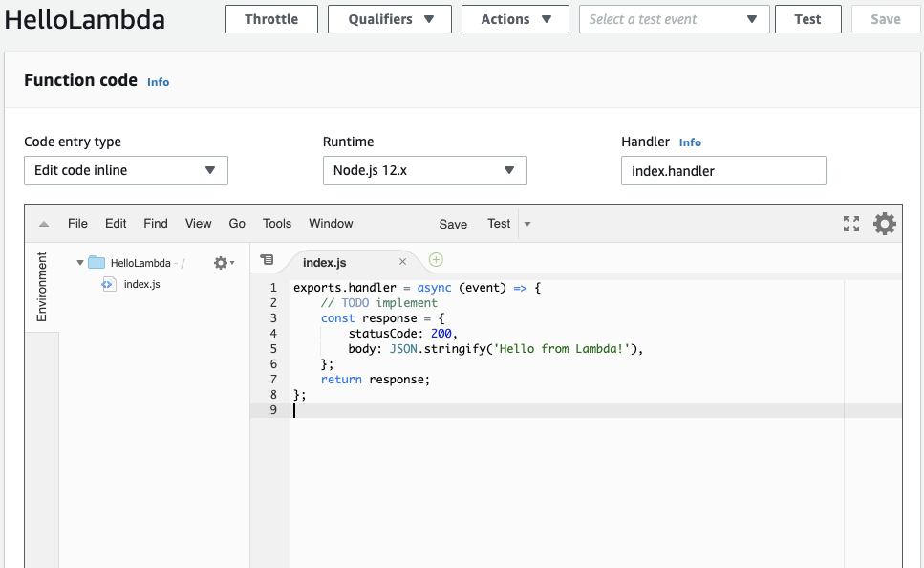Open the Actions dropdown
Screen dimensions: 924x568
(515, 19)
